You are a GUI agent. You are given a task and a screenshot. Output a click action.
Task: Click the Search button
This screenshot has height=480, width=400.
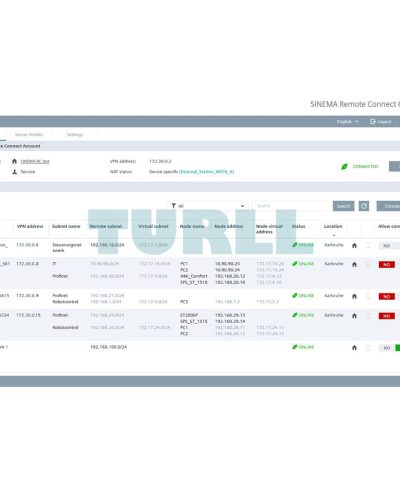[343, 206]
